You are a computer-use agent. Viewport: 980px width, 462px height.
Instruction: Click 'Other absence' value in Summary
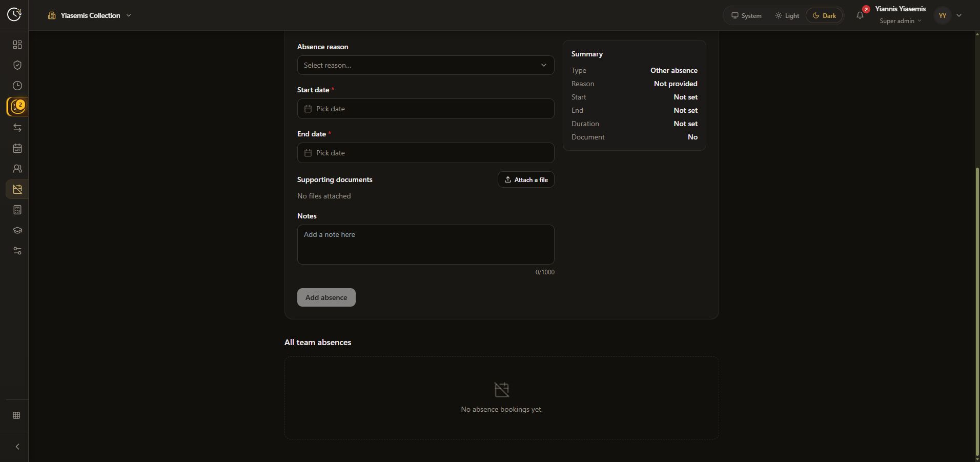tap(673, 70)
